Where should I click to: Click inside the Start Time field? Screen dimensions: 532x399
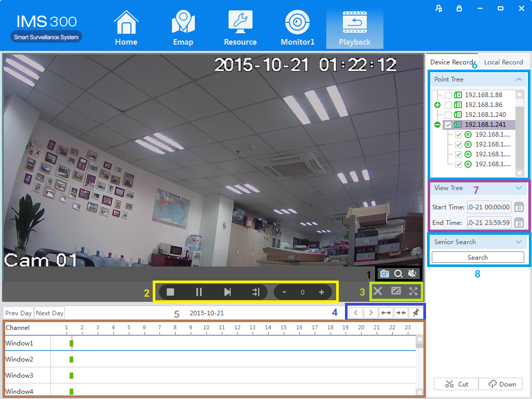489,207
